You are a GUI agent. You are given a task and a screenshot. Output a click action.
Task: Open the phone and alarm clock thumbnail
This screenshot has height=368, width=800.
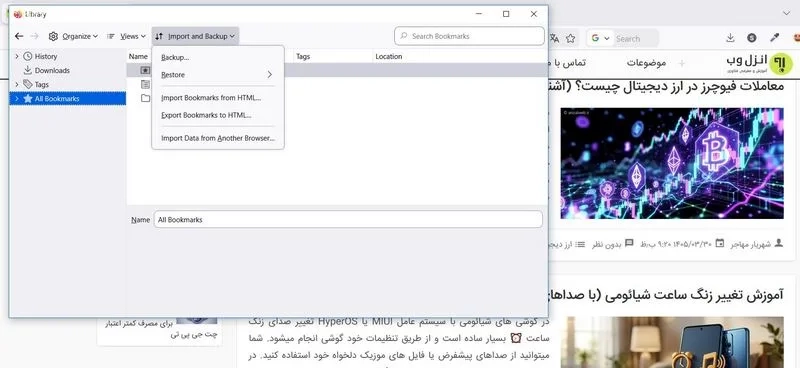pos(672,342)
